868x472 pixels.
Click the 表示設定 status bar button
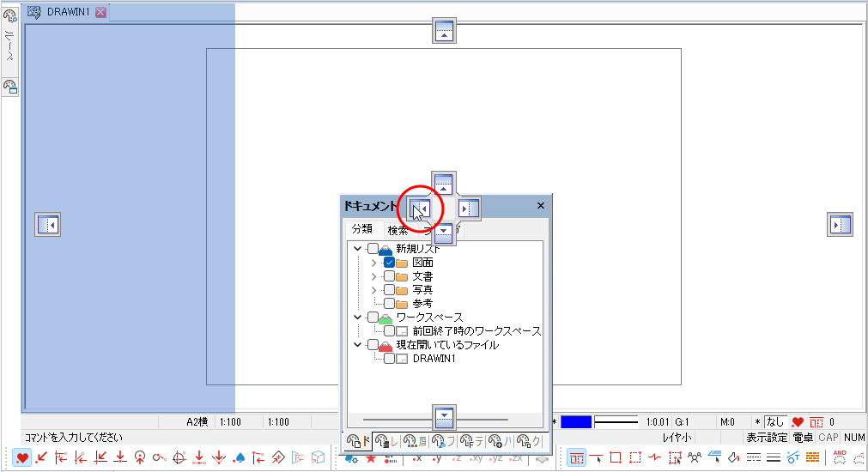pos(766,438)
